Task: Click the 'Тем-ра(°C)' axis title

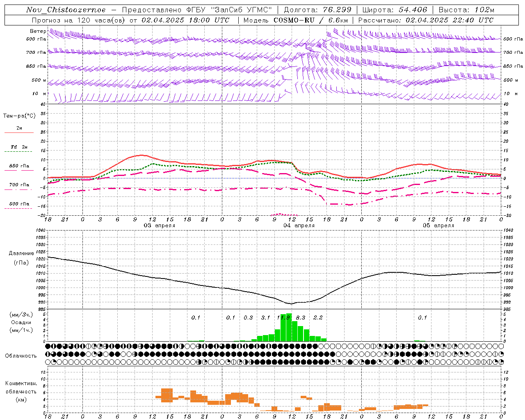Action: click(19, 116)
